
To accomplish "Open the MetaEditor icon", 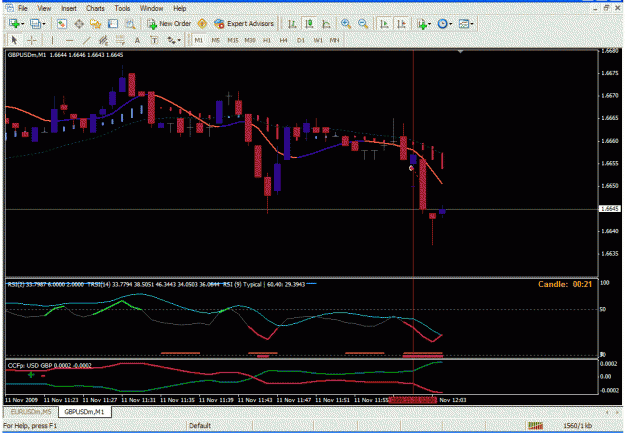I will click(202, 24).
